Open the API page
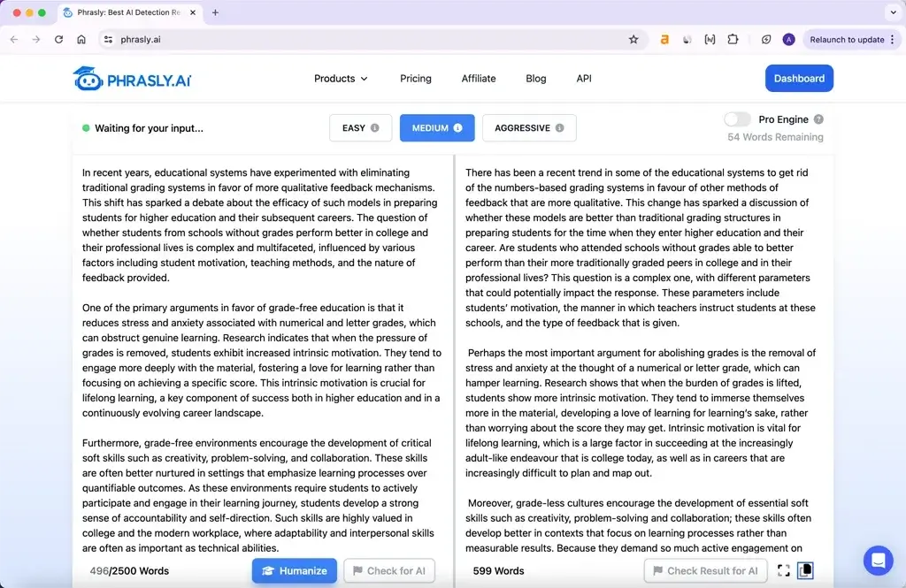906x588 pixels. pyautogui.click(x=584, y=79)
